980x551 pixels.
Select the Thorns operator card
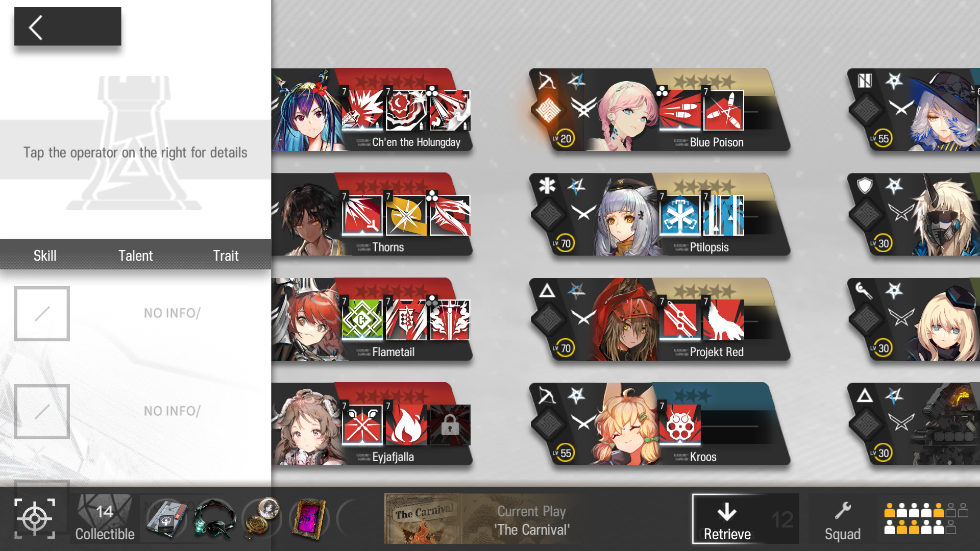(x=371, y=214)
